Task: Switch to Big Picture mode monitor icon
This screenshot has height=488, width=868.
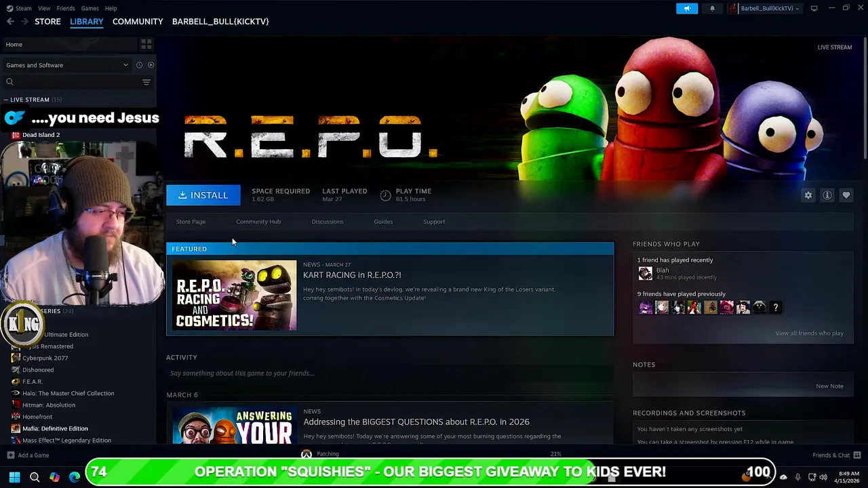Action: (814, 8)
